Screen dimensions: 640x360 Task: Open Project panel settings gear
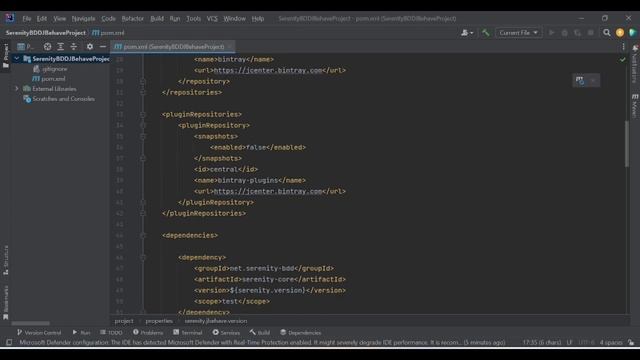click(90, 47)
